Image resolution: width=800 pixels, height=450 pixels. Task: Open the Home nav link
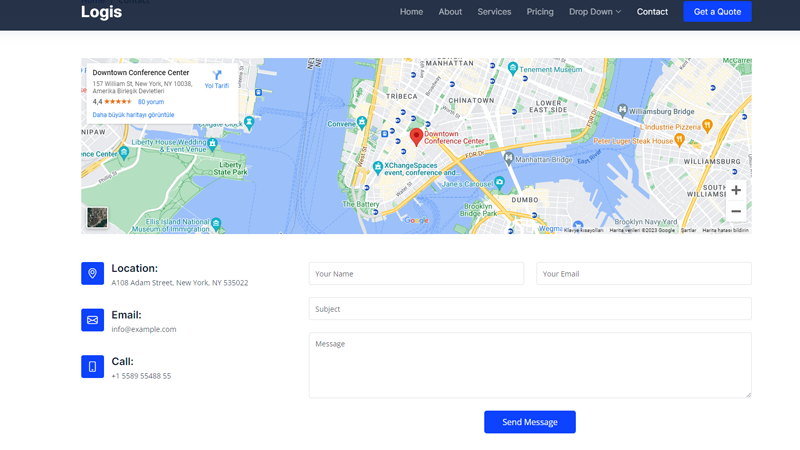[411, 12]
